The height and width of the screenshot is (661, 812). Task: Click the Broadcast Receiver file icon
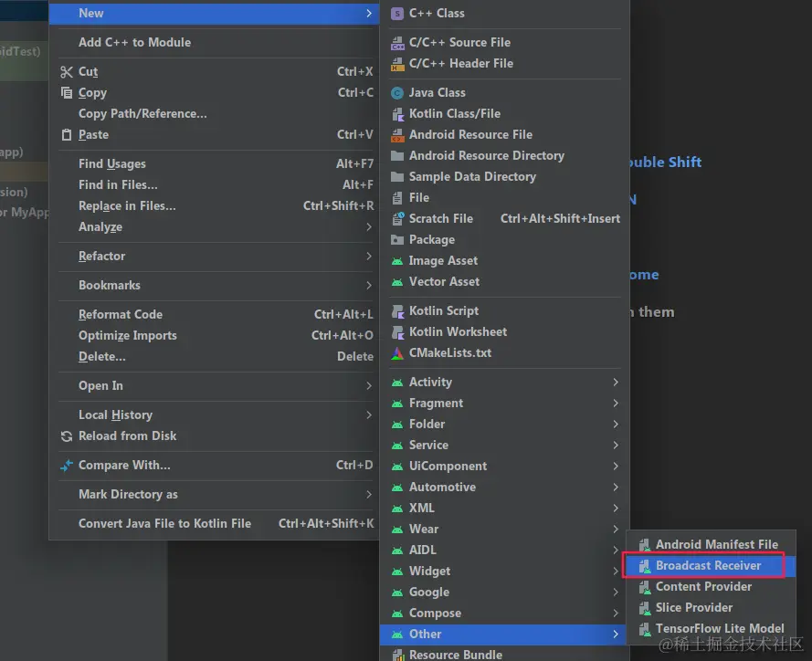644,566
